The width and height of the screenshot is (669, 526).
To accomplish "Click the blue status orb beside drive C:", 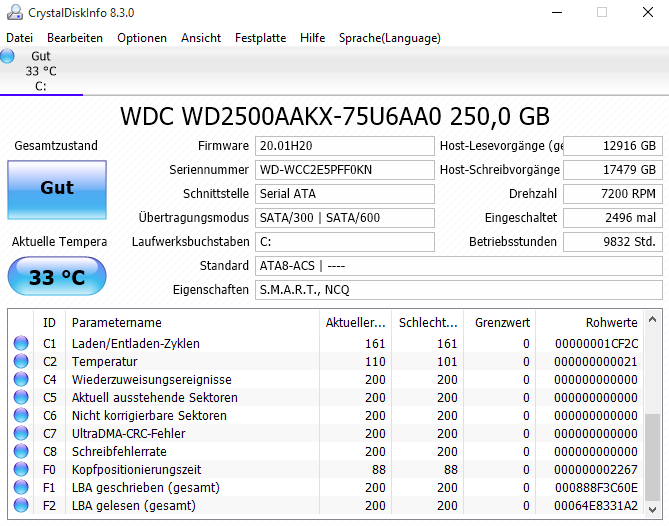I will pos(7,56).
